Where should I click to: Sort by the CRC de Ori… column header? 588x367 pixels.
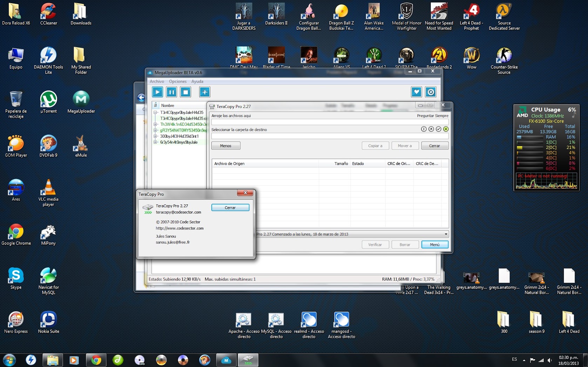pos(399,164)
